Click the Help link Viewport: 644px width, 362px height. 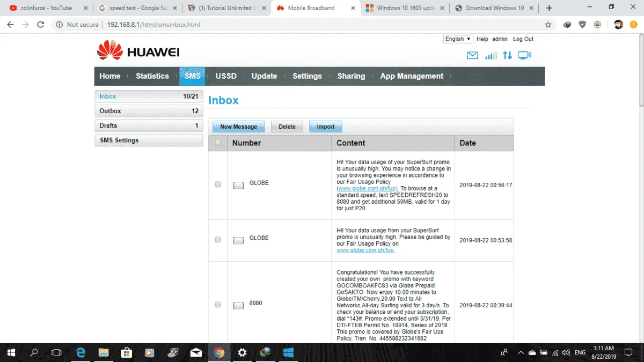[482, 39]
